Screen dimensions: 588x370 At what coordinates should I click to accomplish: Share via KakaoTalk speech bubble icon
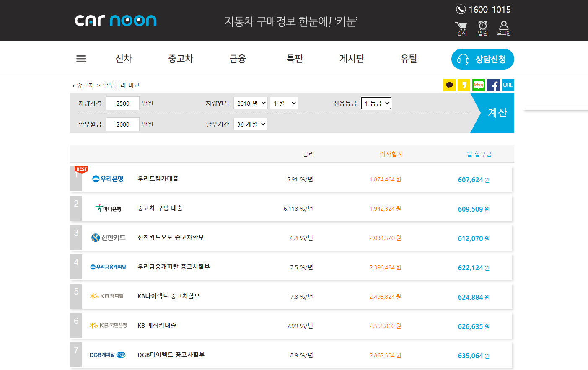point(449,85)
